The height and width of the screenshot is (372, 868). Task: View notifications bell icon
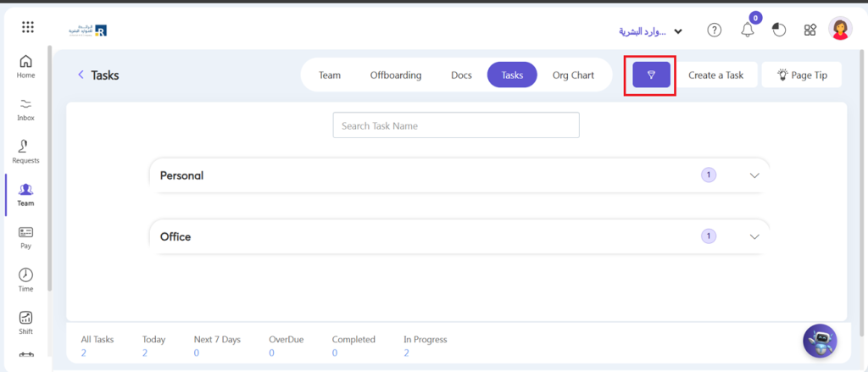point(748,31)
